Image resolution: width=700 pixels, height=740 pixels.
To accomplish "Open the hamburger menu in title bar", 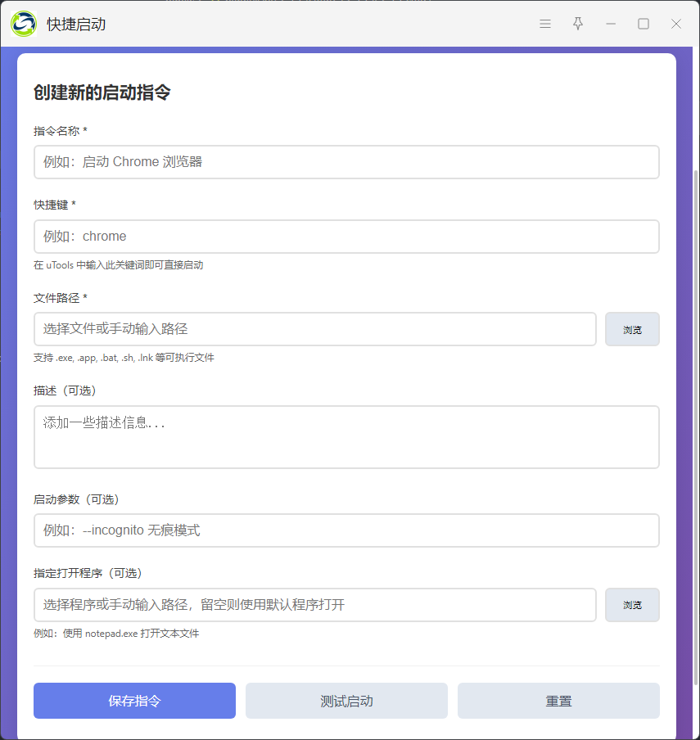I will (x=544, y=24).
